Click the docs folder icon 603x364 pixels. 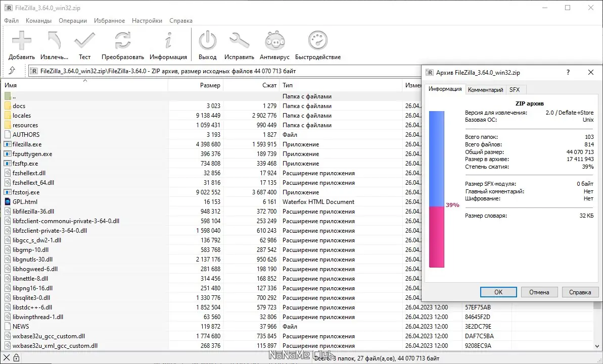tap(8, 106)
